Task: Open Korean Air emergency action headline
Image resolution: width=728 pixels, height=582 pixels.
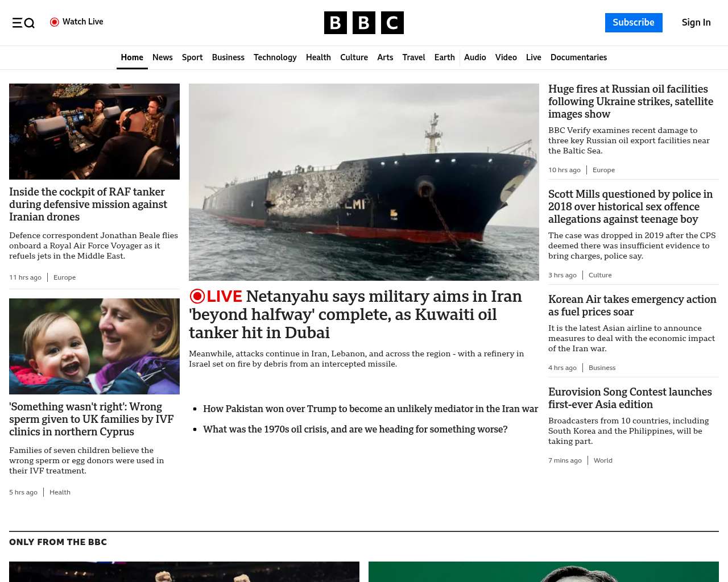Action: pyautogui.click(x=632, y=305)
